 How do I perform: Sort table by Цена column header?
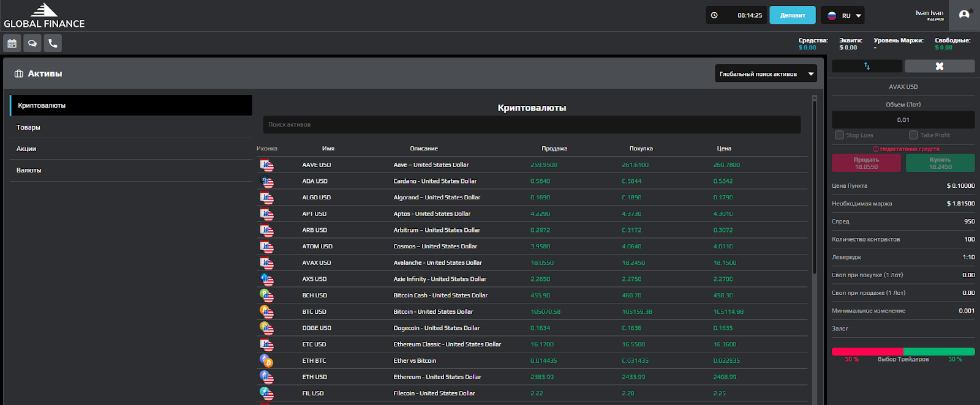pos(724,149)
